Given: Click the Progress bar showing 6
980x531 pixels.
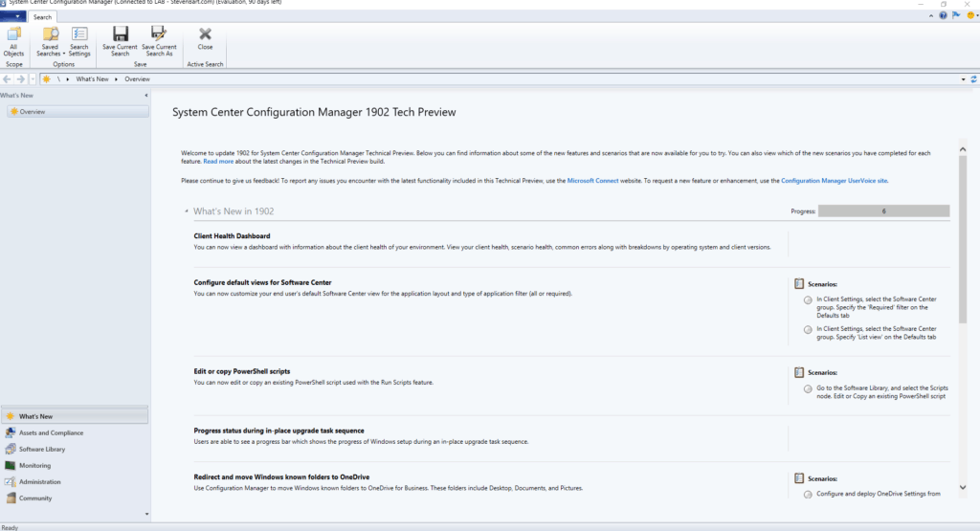Looking at the screenshot, I should tap(883, 211).
